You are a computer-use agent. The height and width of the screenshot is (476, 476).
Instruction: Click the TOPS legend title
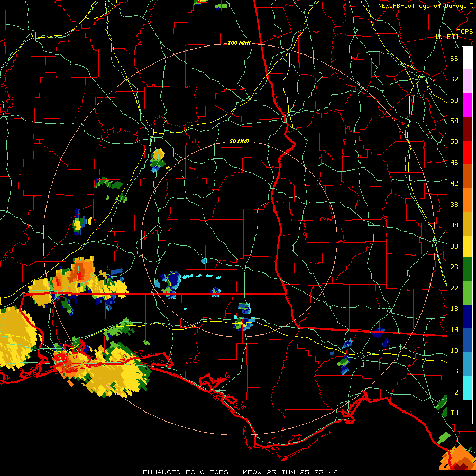click(465, 32)
